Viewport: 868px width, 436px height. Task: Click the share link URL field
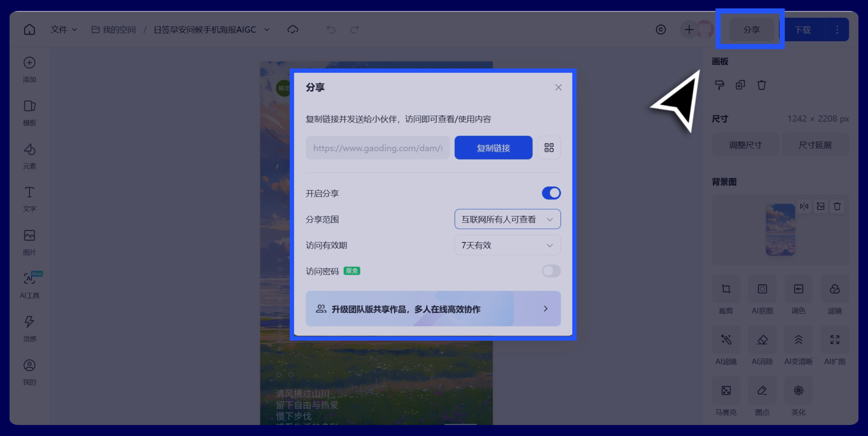coord(377,148)
